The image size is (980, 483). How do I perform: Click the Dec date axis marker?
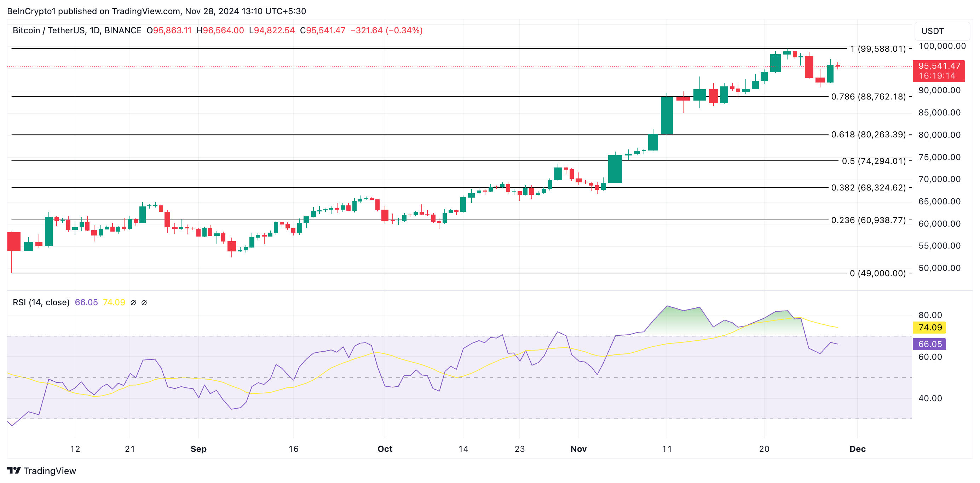click(x=858, y=449)
